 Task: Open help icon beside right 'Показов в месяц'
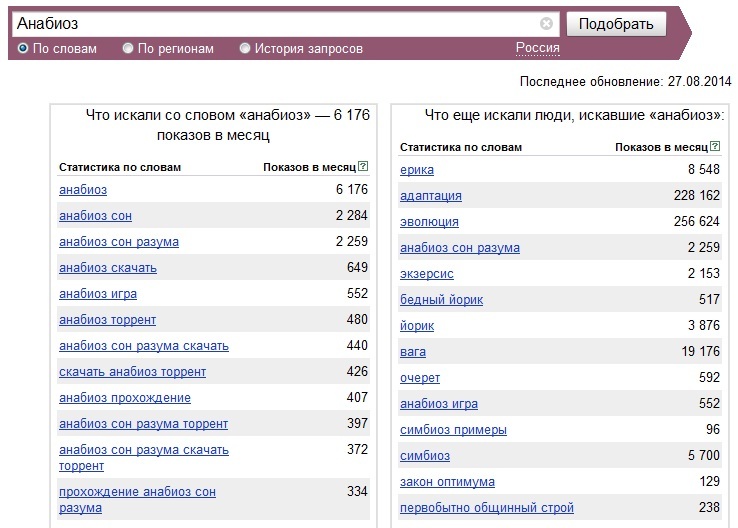(x=715, y=146)
